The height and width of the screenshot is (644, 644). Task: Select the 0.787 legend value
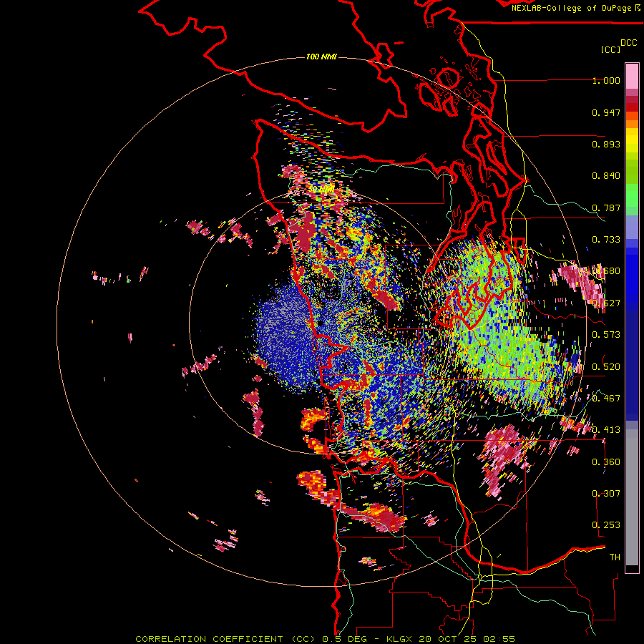pos(606,208)
